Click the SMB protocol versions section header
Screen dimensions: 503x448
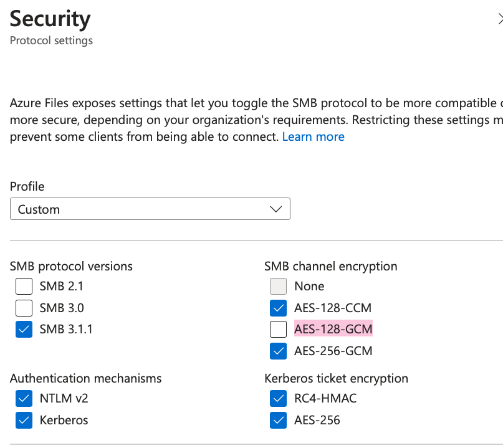click(71, 266)
